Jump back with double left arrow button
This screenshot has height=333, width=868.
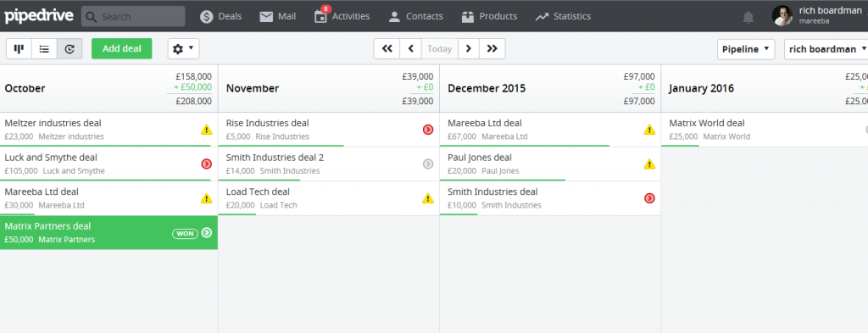[387, 48]
